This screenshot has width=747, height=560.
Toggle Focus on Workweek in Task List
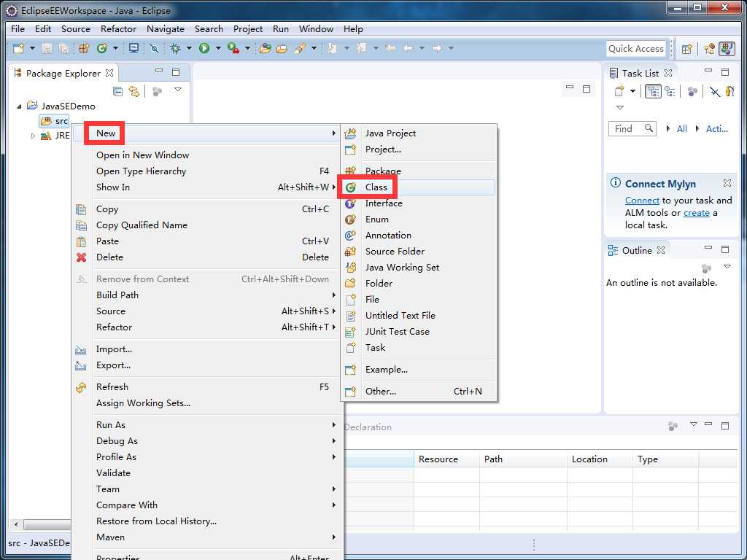729,91
